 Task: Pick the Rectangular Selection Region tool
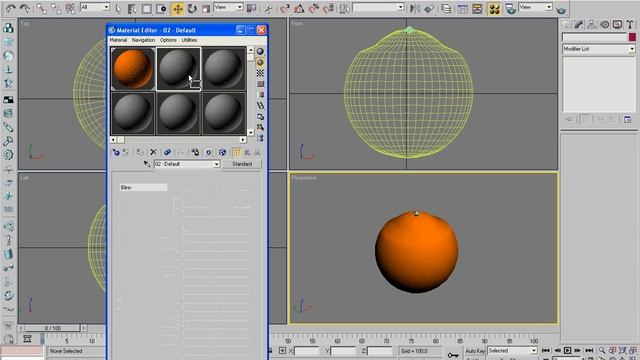click(x=146, y=9)
